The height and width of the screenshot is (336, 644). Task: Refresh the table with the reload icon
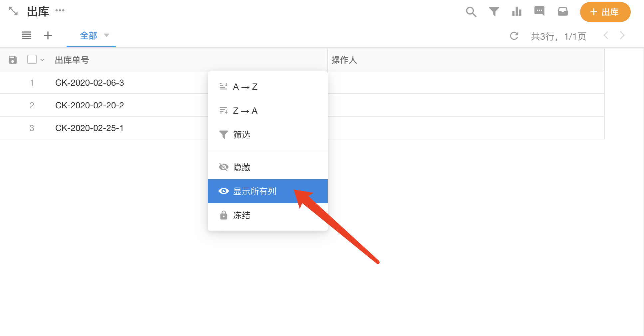click(x=514, y=36)
